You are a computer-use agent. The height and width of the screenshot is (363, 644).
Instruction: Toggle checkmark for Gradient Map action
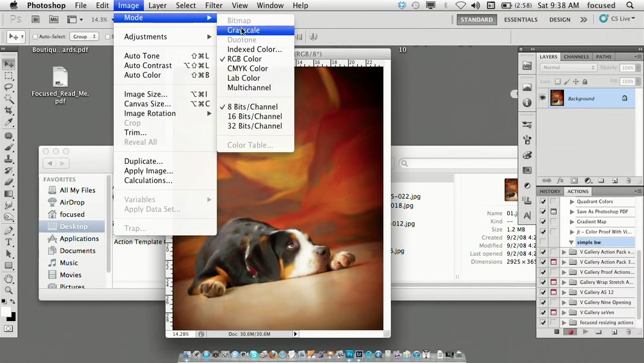tap(543, 222)
